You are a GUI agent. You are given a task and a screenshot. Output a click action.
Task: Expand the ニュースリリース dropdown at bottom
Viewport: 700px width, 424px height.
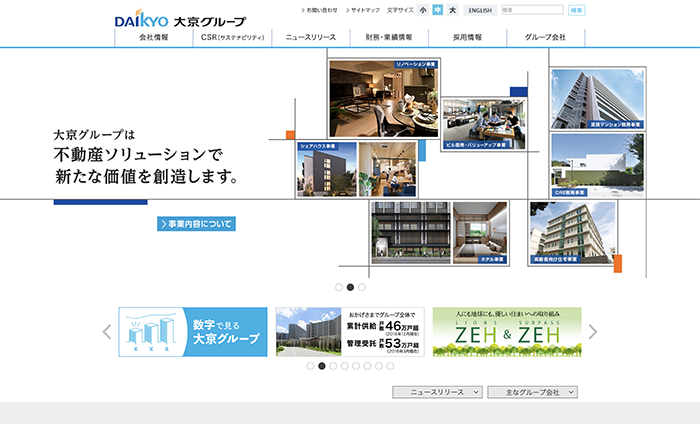tap(437, 393)
